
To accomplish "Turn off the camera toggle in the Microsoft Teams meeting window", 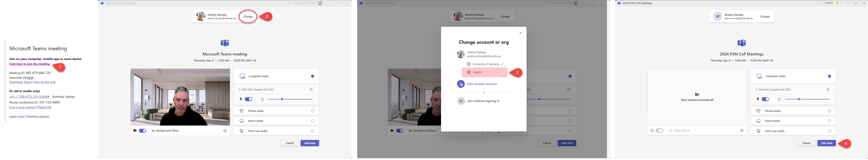I will (x=143, y=131).
